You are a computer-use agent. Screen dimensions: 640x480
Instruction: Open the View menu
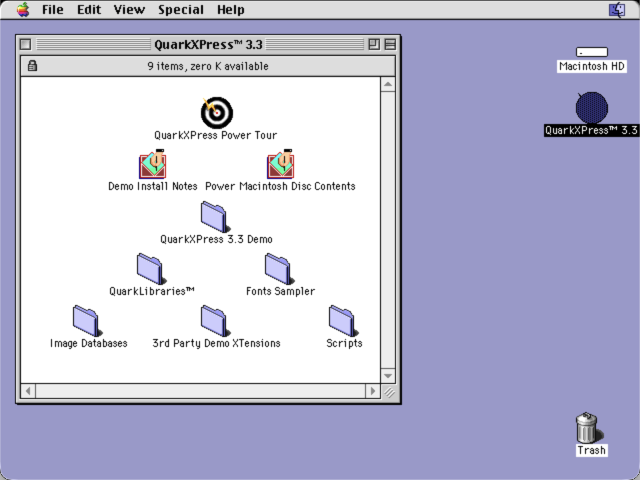tap(129, 9)
